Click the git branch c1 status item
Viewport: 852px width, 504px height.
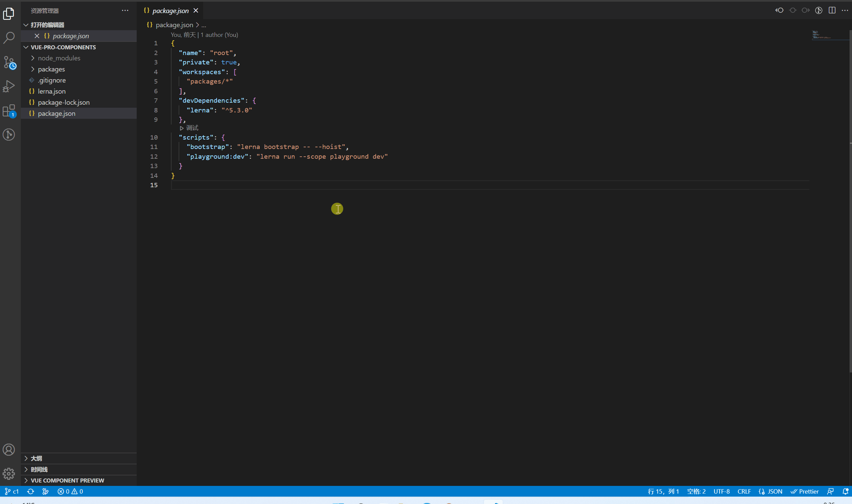coord(11,492)
